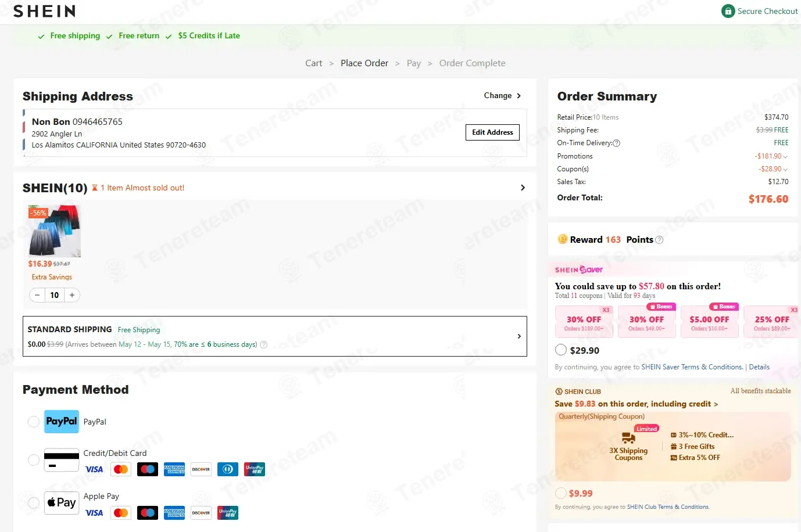Click the Free return banner text
The height and width of the screenshot is (532, 801).
click(139, 35)
